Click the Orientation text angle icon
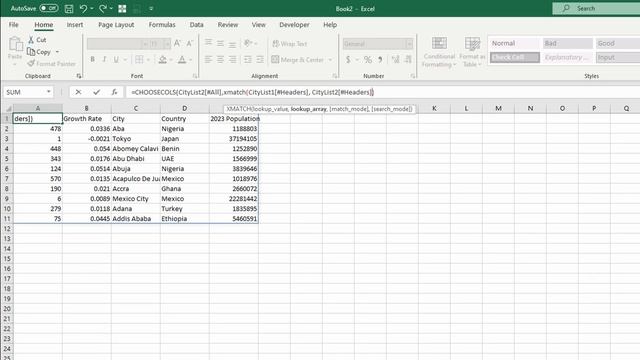The height and width of the screenshot is (360, 640). click(247, 43)
